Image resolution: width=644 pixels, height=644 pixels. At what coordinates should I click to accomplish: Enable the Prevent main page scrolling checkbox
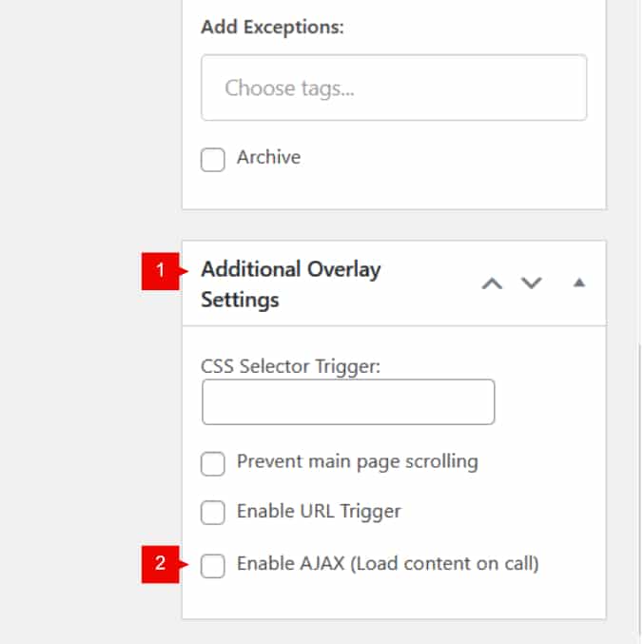pos(213,463)
